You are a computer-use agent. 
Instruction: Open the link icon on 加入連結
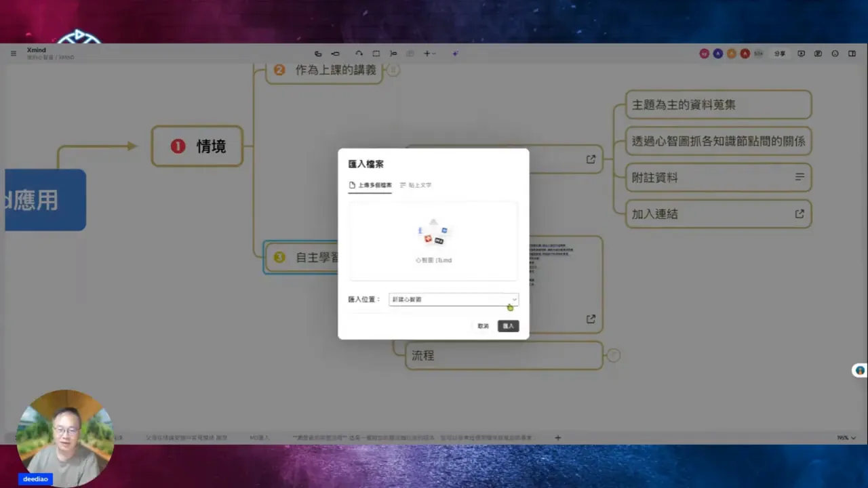[x=800, y=213]
